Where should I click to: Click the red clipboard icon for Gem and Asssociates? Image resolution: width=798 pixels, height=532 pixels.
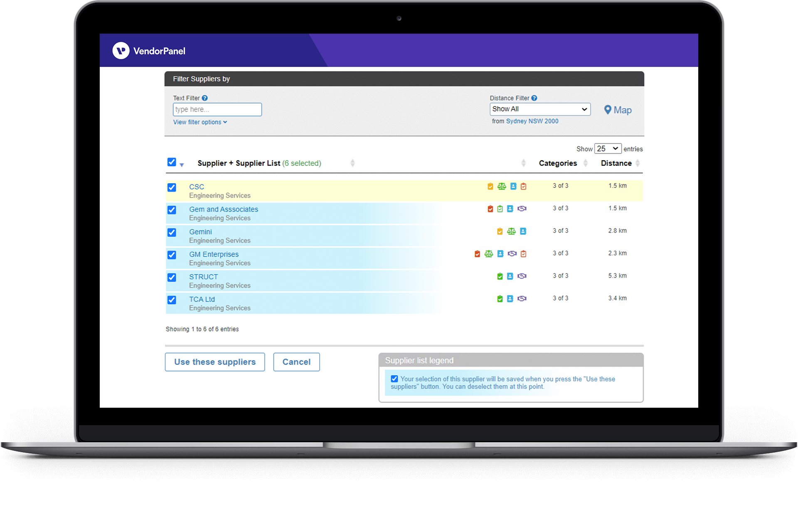490,209
